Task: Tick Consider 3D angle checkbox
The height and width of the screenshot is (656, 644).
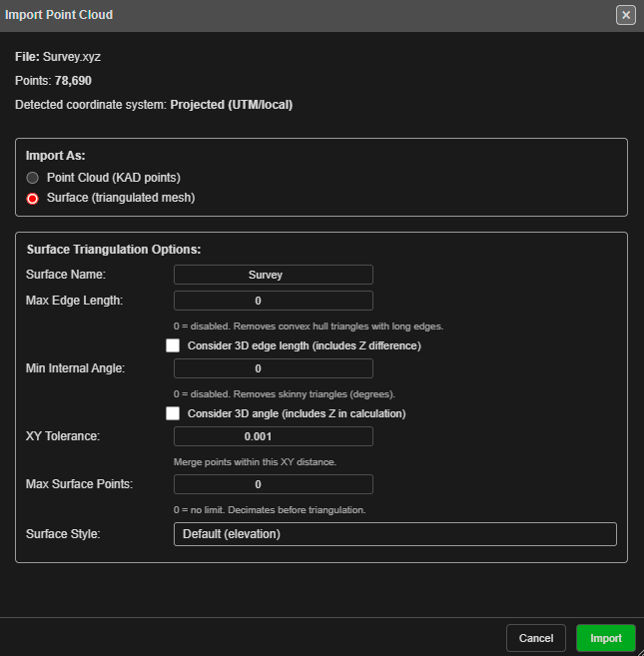Action: pos(173,413)
